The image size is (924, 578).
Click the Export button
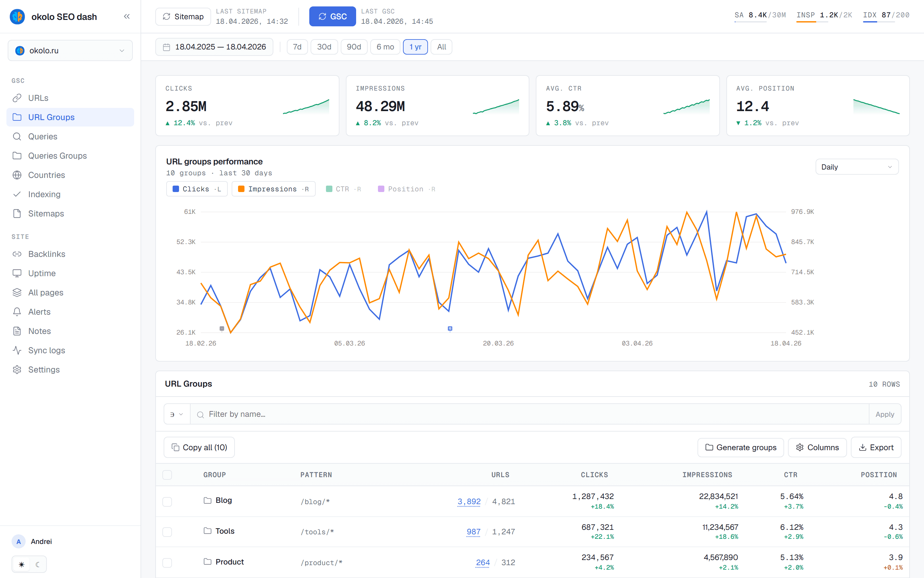point(876,447)
